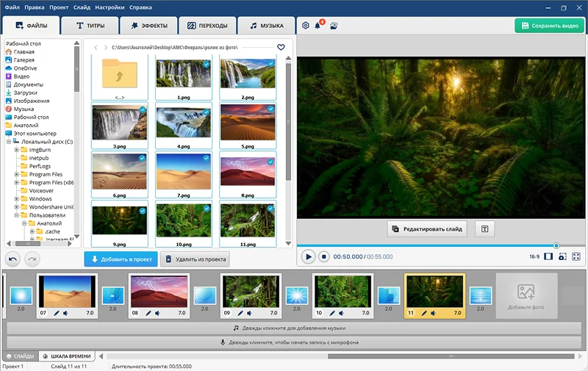This screenshot has height=371, width=588.
Task: Collapse the Пользователи folder node
Action: 16,215
